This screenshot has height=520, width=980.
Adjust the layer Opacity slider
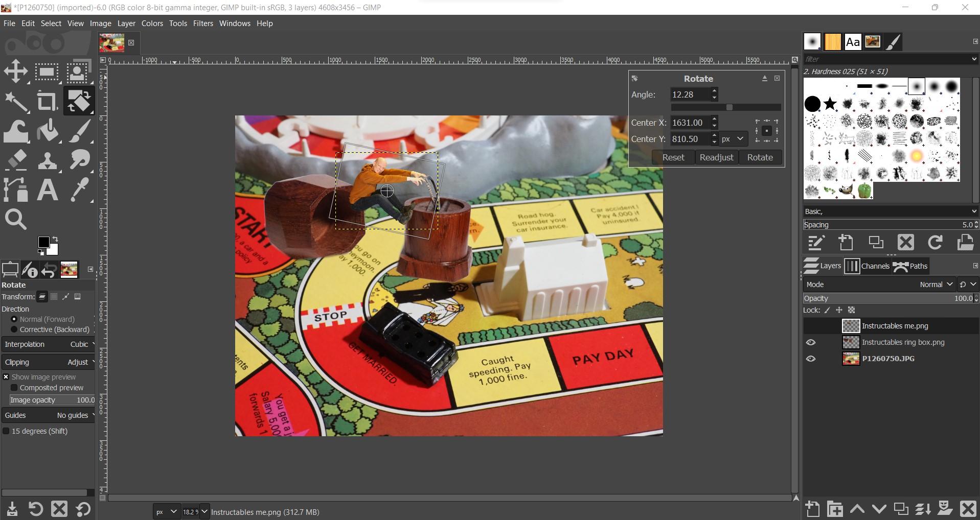click(888, 298)
